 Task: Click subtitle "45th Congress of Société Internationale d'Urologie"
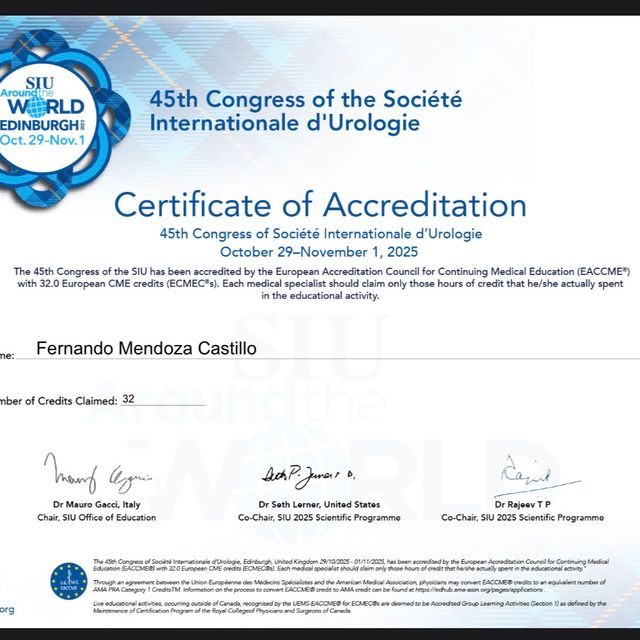click(x=321, y=234)
